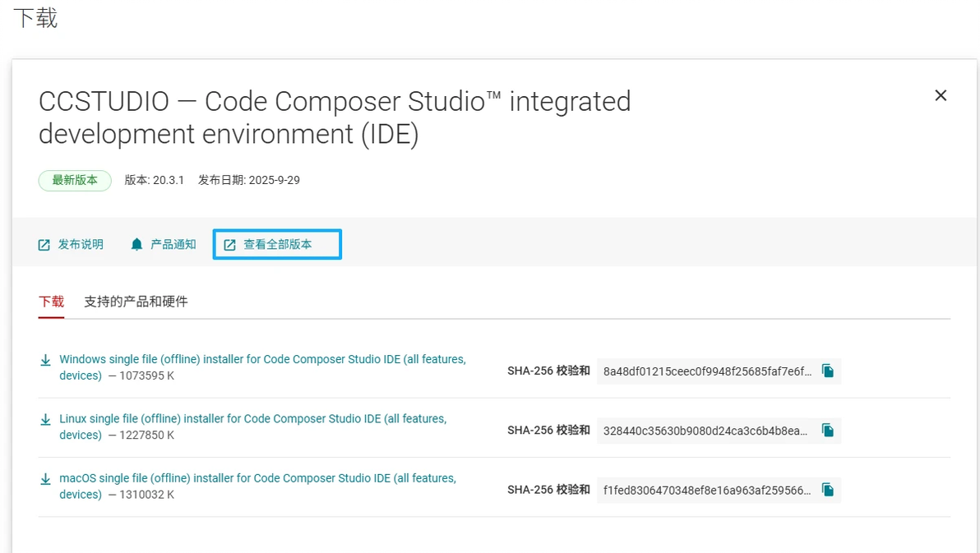
Task: Open the 产品通知 notification link
Action: pos(173,245)
